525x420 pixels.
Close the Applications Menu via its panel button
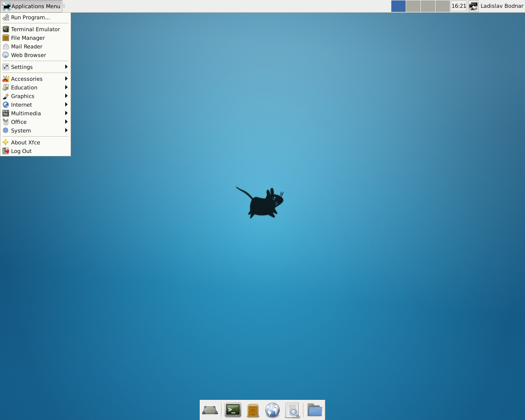[x=32, y=6]
